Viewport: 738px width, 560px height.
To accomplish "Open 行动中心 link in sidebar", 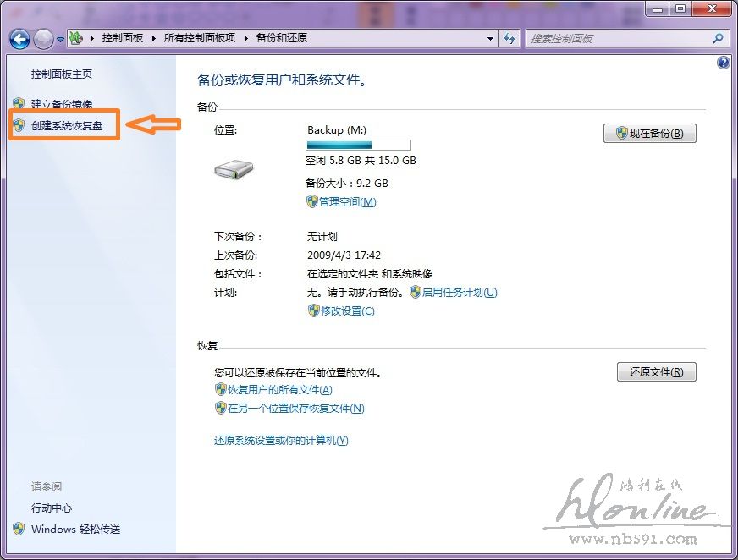I will point(52,508).
